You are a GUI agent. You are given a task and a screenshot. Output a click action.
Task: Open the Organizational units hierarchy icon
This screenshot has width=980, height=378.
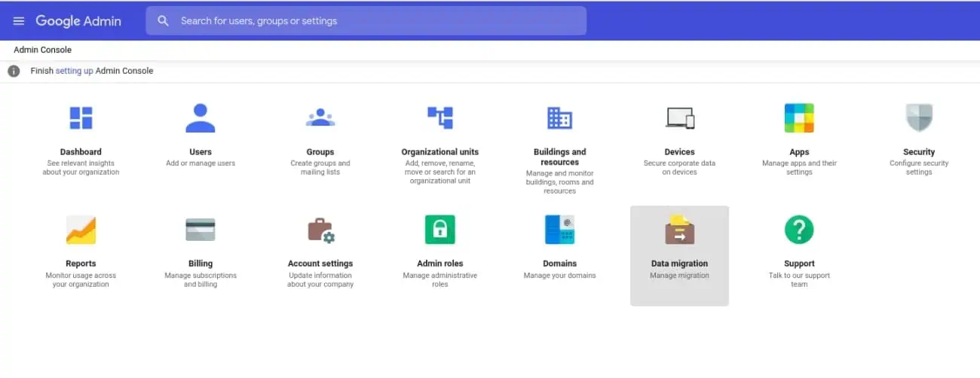pyautogui.click(x=440, y=117)
